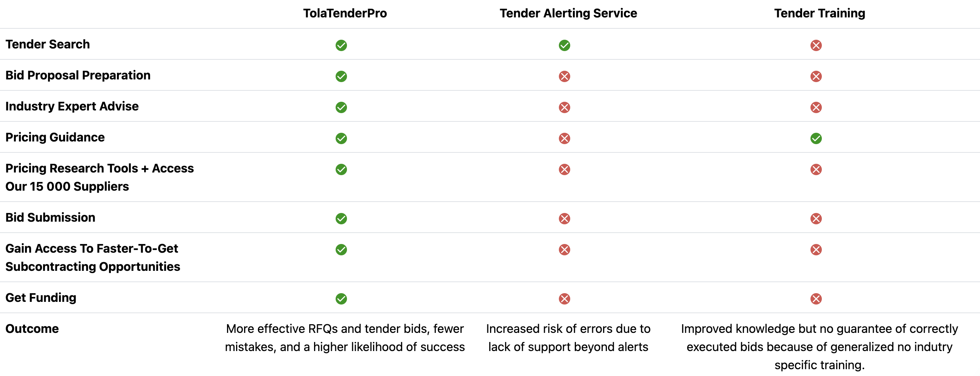
Task: Click the green check for TolaTenderPro Pricing Research Tools
Action: pyautogui.click(x=341, y=169)
